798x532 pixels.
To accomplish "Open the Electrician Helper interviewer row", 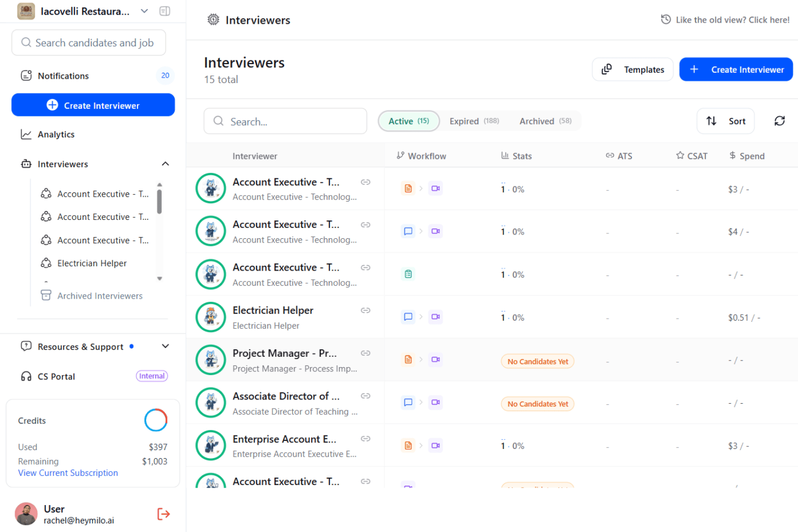I will pos(492,317).
